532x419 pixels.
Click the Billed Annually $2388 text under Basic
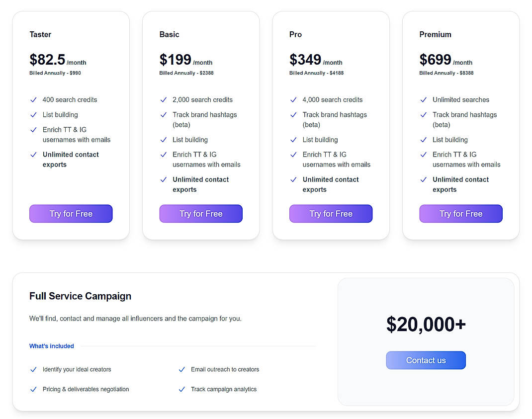pos(186,73)
